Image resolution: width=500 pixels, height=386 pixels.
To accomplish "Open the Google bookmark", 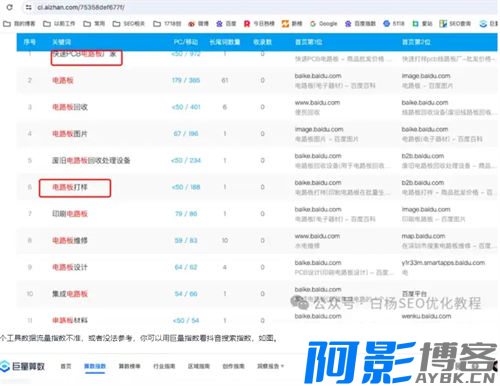I will [323, 24].
